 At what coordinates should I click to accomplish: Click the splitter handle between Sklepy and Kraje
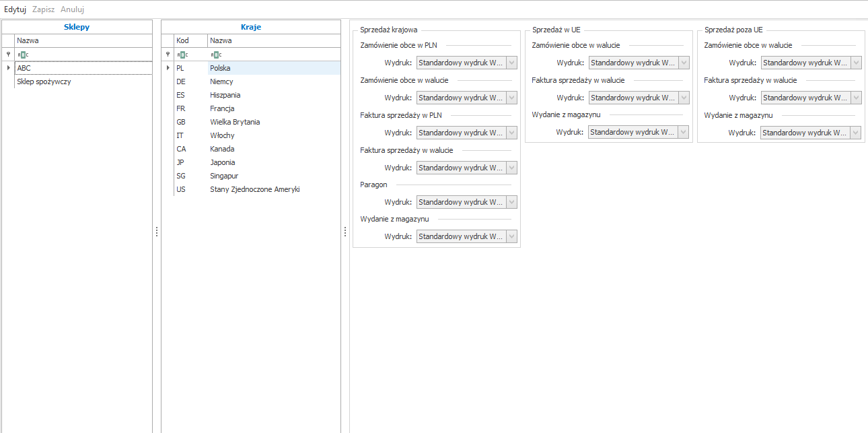point(157,231)
